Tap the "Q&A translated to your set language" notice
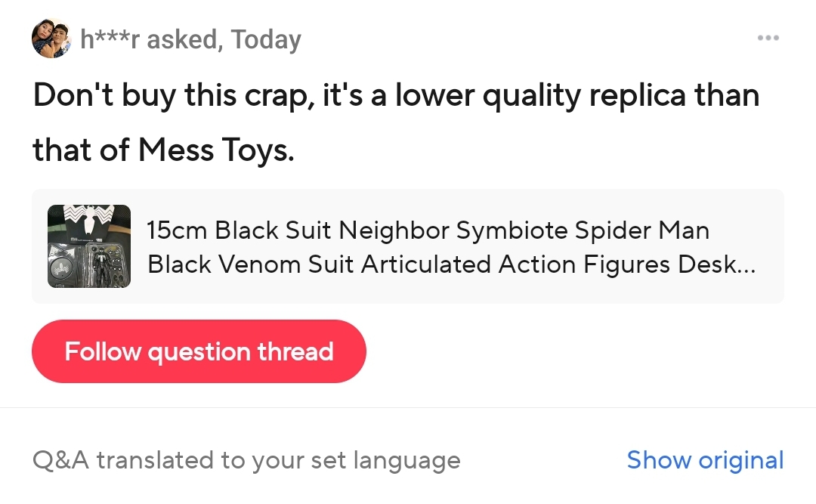816x504 pixels. click(x=246, y=460)
